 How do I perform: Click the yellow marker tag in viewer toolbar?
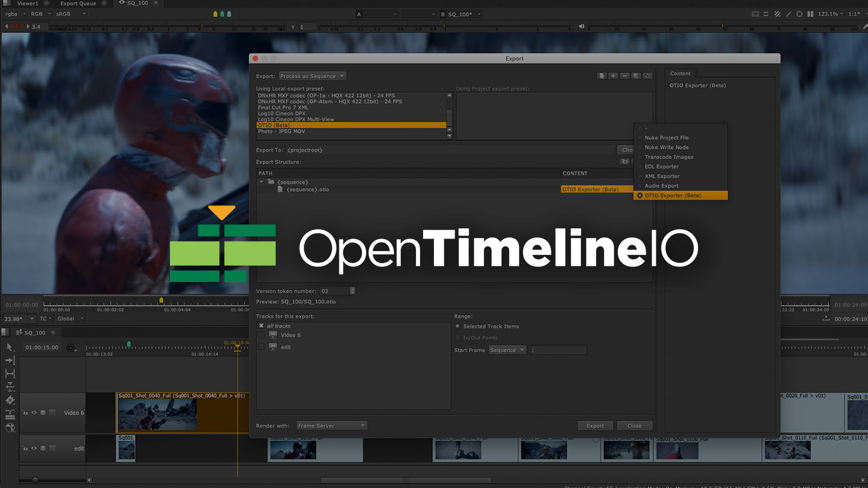coord(216,14)
